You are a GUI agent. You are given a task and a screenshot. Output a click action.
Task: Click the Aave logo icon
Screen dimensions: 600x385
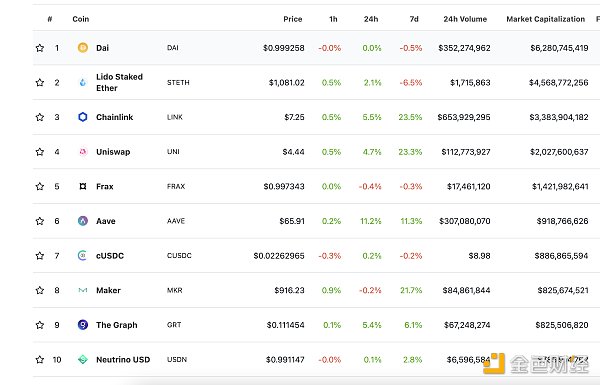pyautogui.click(x=83, y=221)
